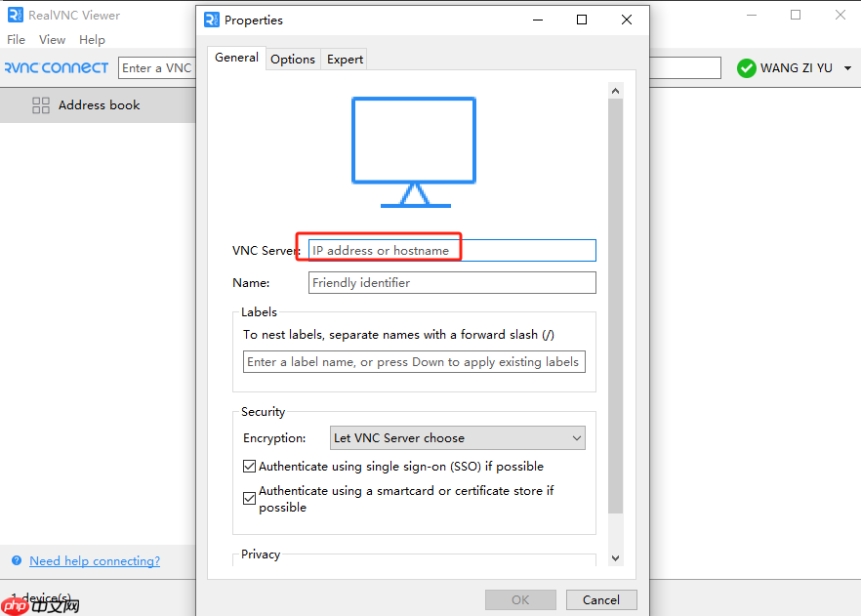
Task: Toggle the single sign-on (SSO) checkbox
Action: [249, 466]
